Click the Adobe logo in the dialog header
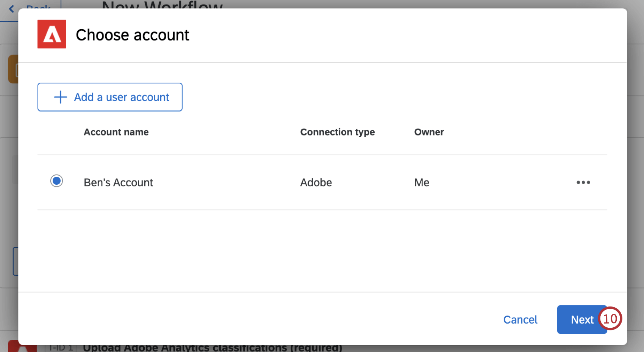 coord(52,34)
